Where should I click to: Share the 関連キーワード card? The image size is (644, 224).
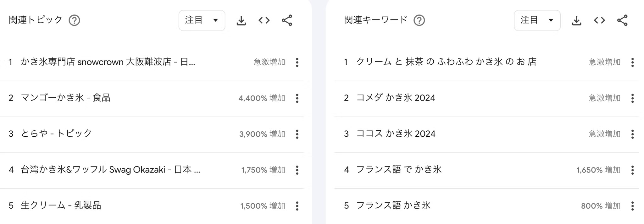622,20
